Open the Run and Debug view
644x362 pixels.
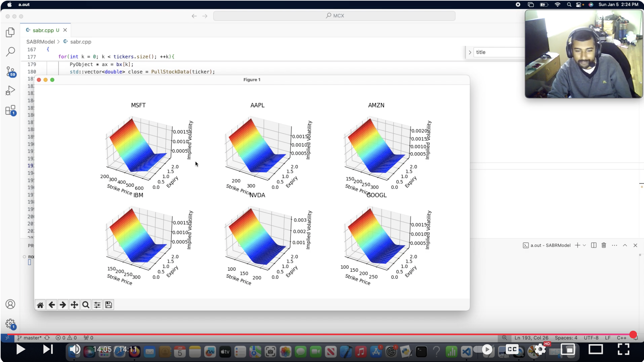pyautogui.click(x=10, y=91)
